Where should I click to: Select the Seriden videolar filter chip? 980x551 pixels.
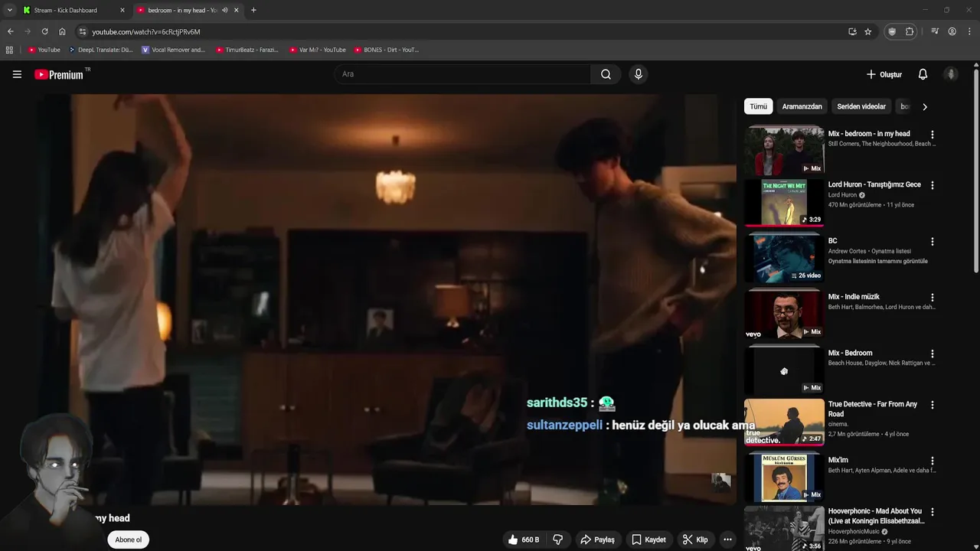861,106
